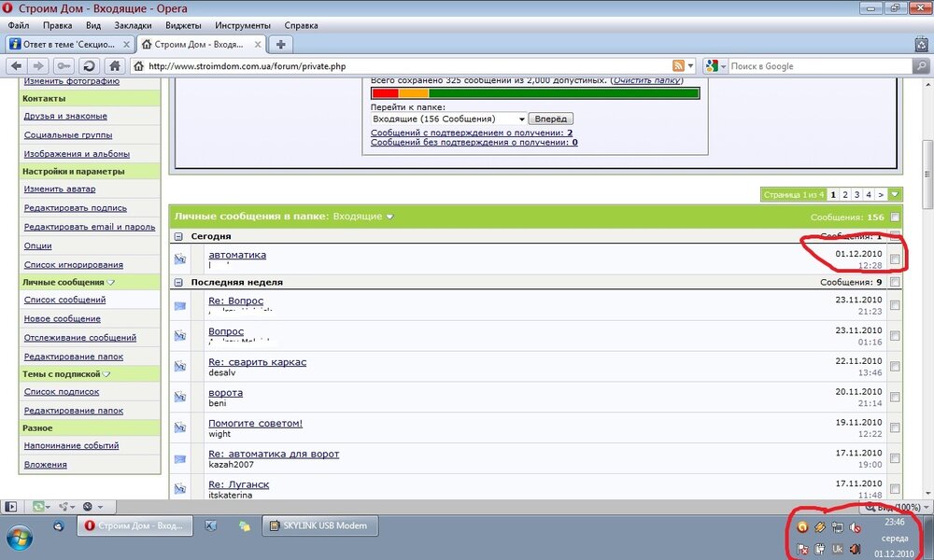Open the page navigation dropdown arrow
Image resolution: width=934 pixels, height=560 pixels.
pos(895,195)
